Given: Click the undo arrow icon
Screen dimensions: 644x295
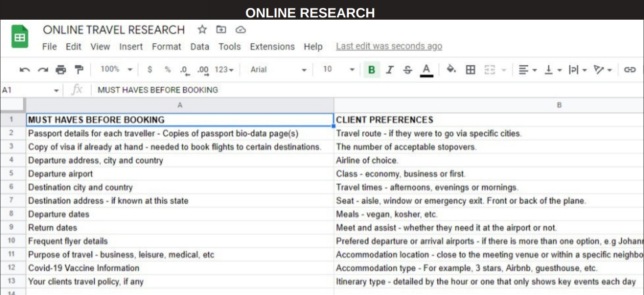Looking at the screenshot, I should tap(25, 70).
